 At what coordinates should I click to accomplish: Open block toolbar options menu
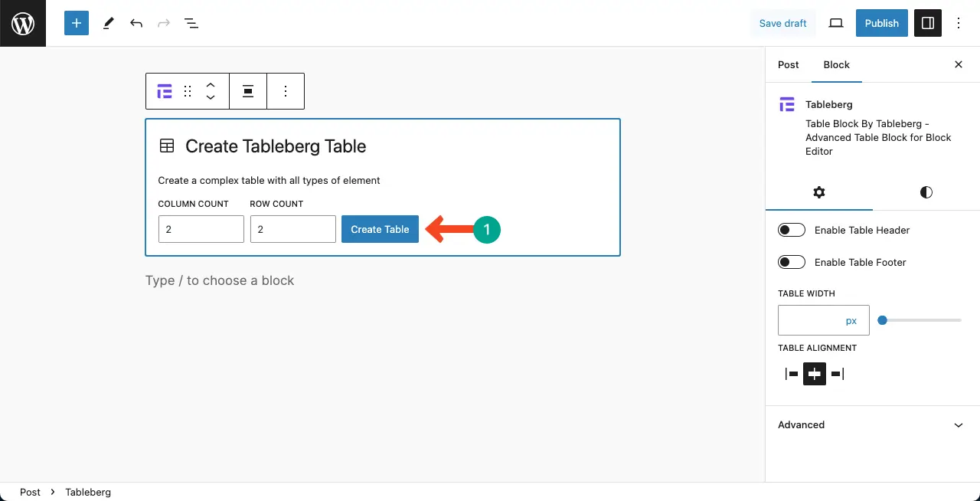286,91
